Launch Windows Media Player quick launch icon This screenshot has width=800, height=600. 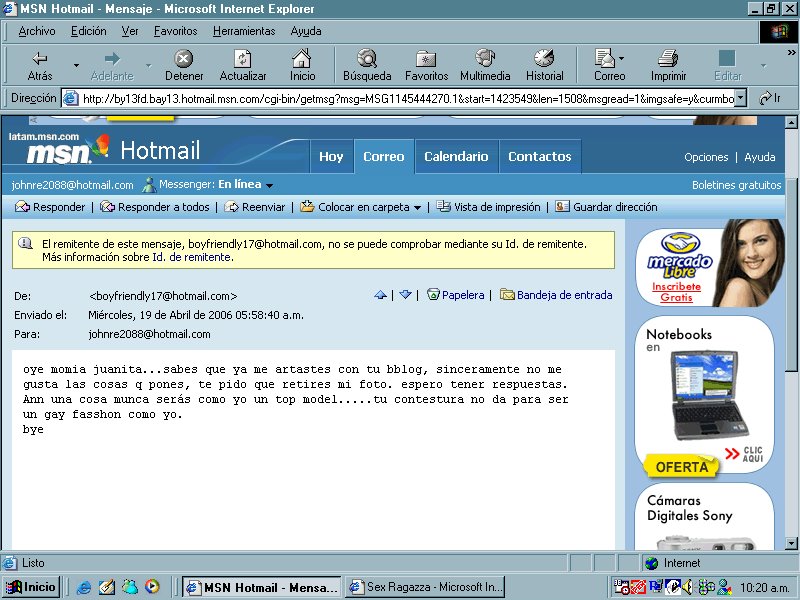[152, 587]
